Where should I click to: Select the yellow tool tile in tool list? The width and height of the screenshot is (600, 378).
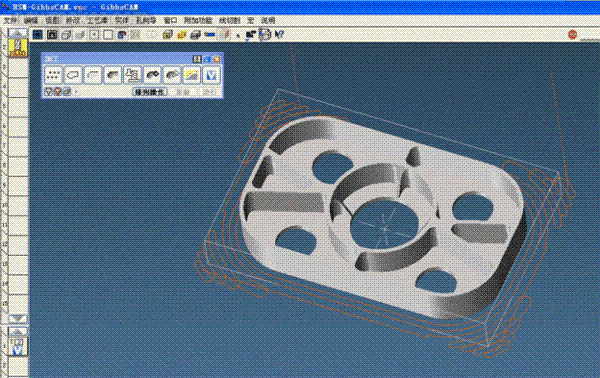18,47
